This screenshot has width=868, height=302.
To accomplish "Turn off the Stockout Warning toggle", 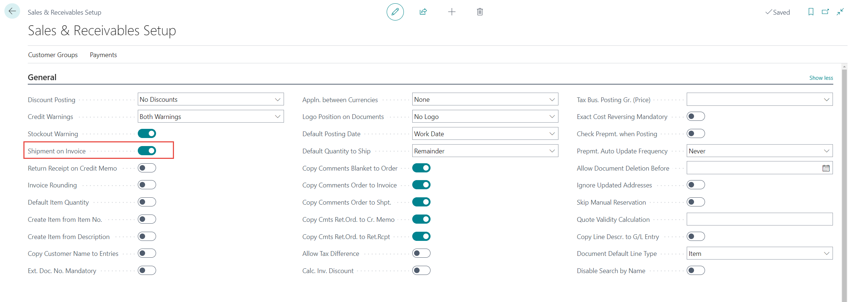I will 147,134.
